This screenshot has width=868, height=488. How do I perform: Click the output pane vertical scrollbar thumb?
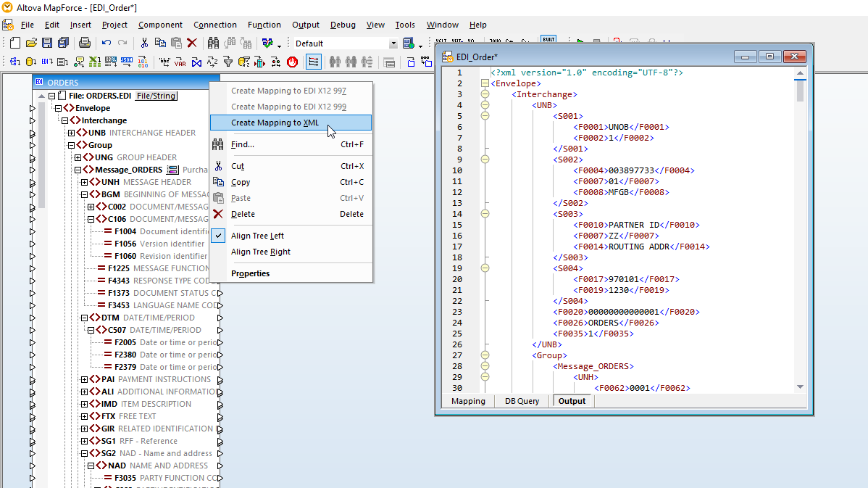click(800, 91)
